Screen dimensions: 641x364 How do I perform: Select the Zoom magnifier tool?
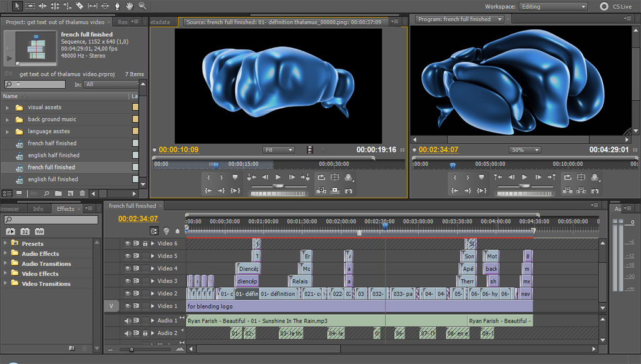tap(142, 6)
